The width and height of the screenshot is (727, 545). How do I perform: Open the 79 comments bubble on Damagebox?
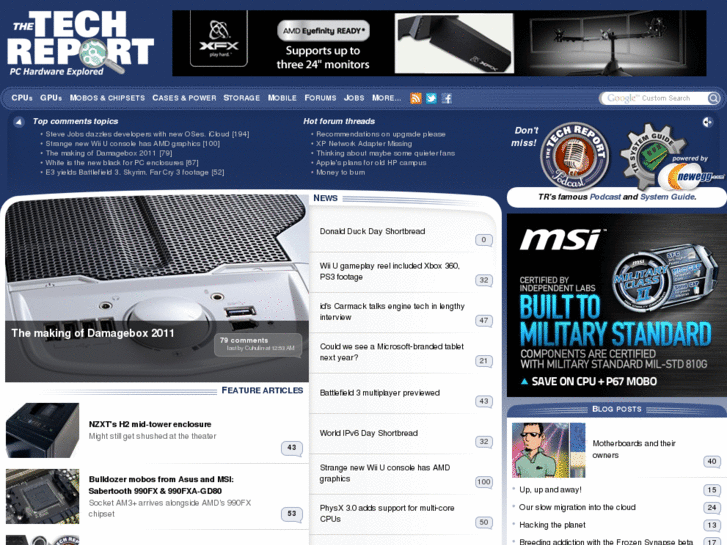[x=257, y=344]
